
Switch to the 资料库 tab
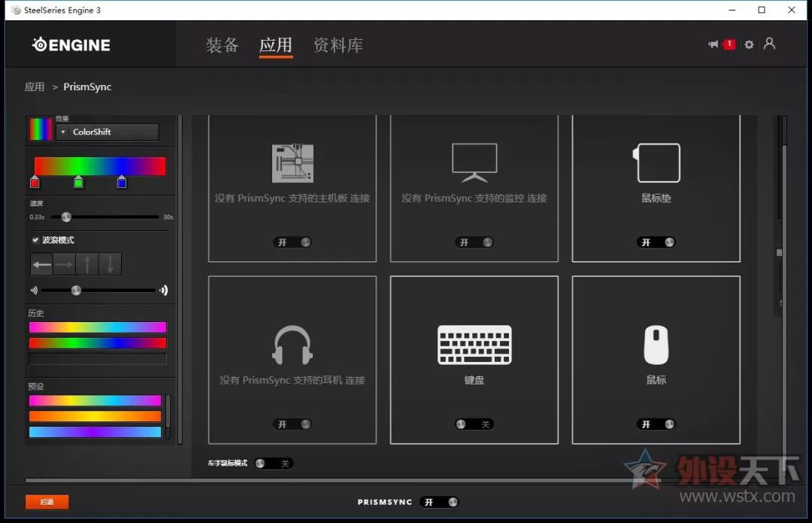coord(338,46)
